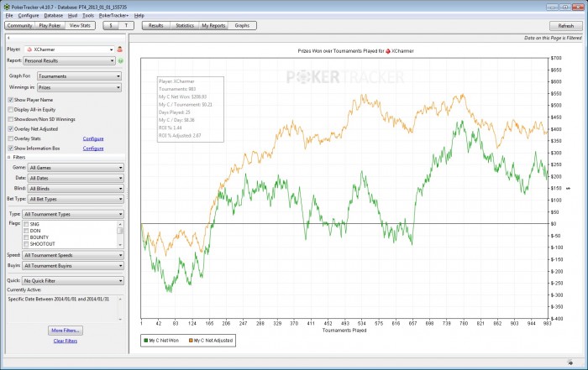Collapse the Filters section expander
This screenshot has height=370, width=588.
point(8,157)
